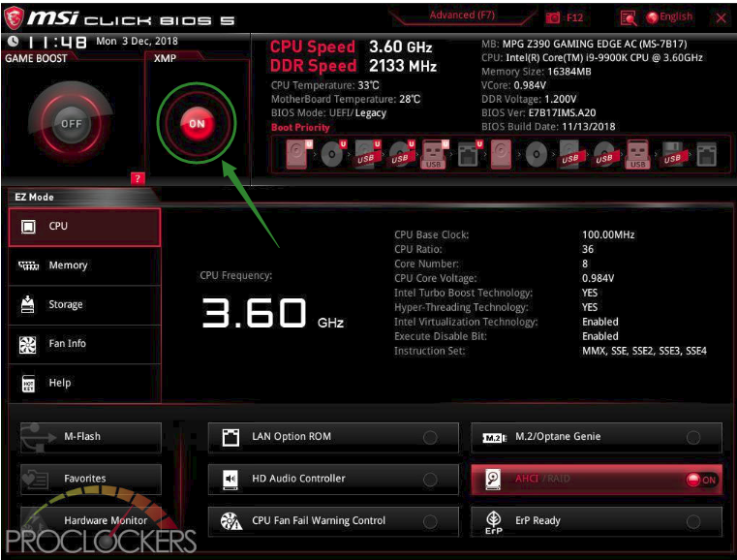
Task: Click the DDR Speed 2133 MHz value
Action: [x=403, y=66]
